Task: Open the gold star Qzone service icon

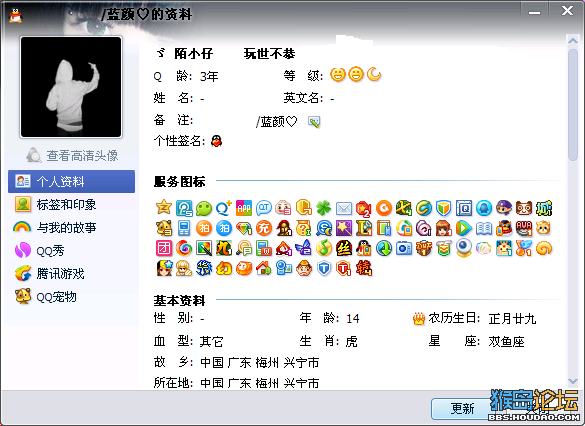Action: [x=163, y=207]
